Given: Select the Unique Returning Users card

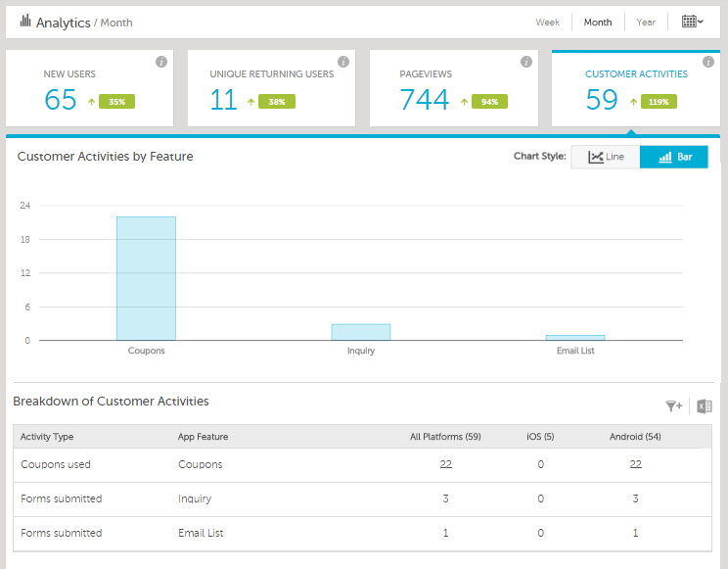Looking at the screenshot, I should point(272,89).
